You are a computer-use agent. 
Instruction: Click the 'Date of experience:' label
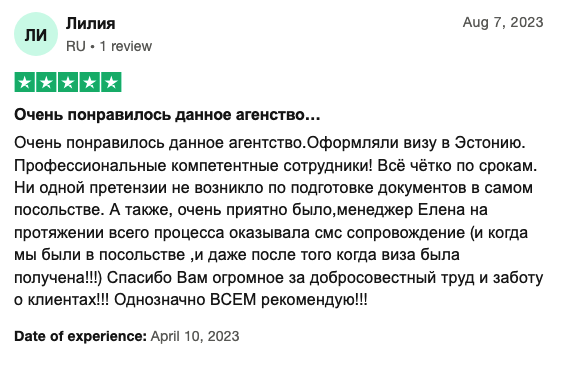coord(80,336)
